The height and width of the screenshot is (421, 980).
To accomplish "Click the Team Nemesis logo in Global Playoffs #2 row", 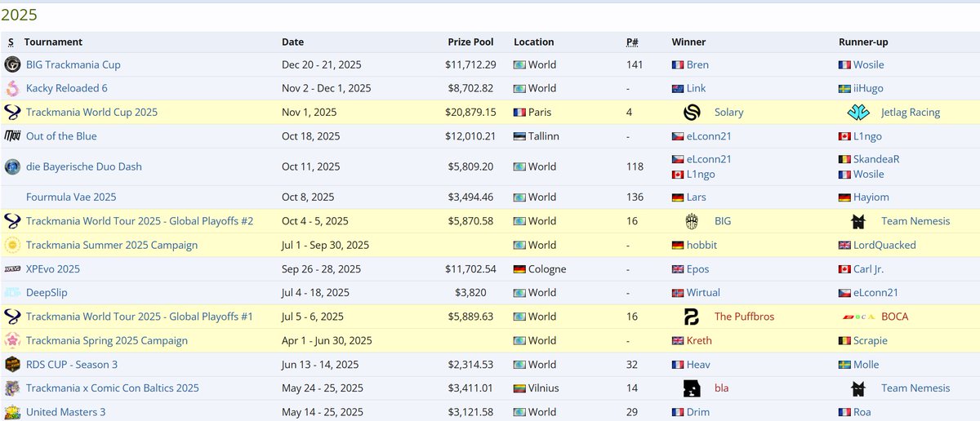I will click(858, 220).
